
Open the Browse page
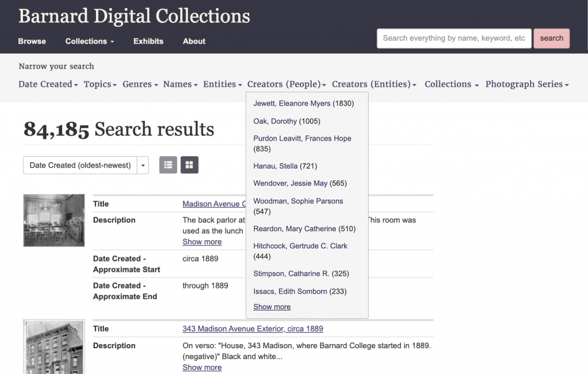click(x=32, y=41)
